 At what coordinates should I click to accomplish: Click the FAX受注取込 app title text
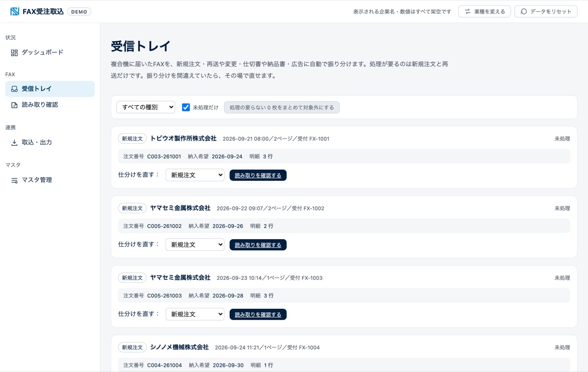(43, 11)
